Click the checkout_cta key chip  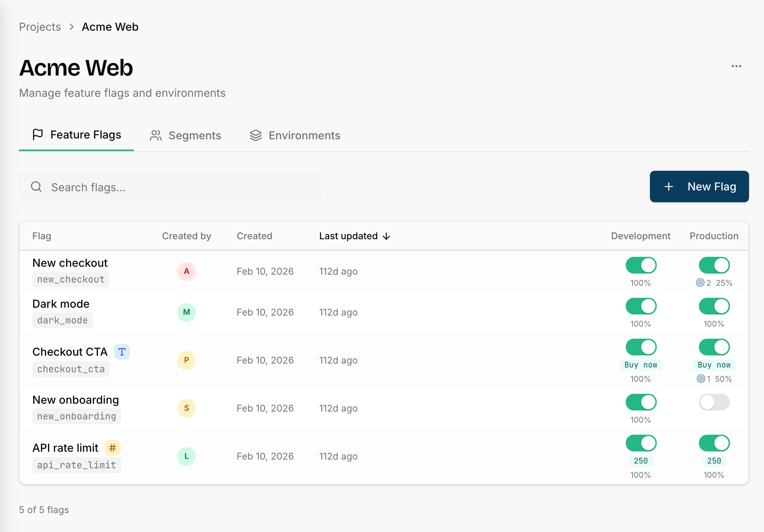(71, 369)
